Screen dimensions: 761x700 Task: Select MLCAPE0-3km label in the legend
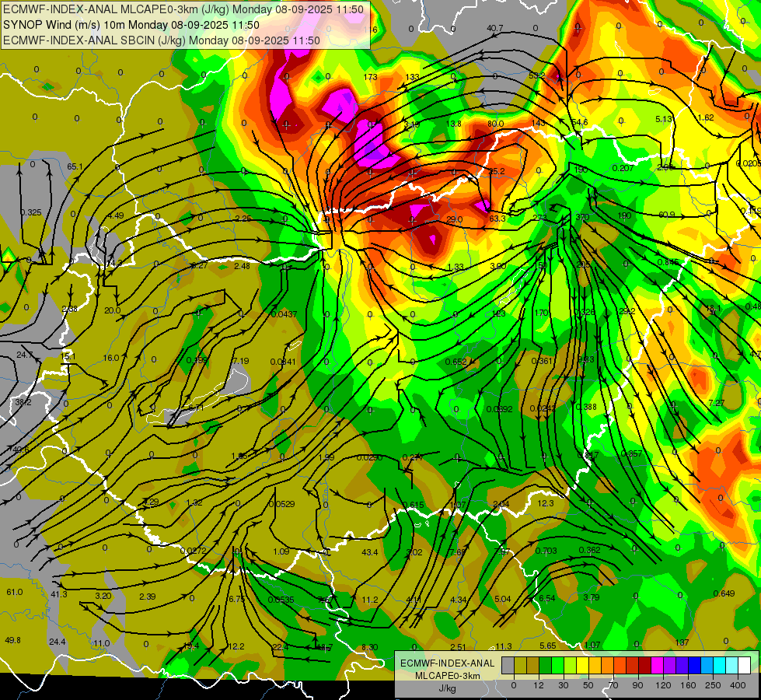point(447,676)
